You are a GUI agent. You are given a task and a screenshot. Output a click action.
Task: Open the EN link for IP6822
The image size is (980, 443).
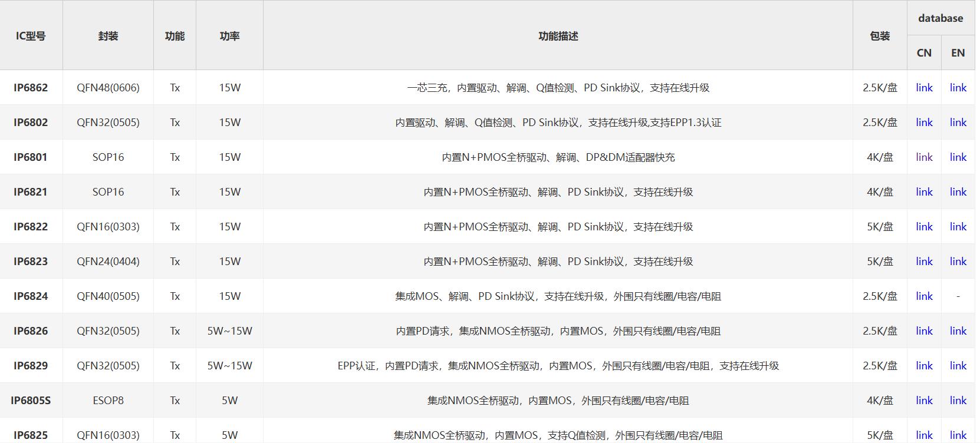point(958,227)
